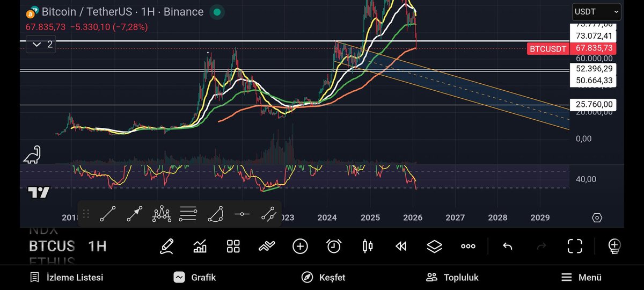Open the indicator strategies wave icon
This screenshot has height=290, width=644.
(x=266, y=247)
